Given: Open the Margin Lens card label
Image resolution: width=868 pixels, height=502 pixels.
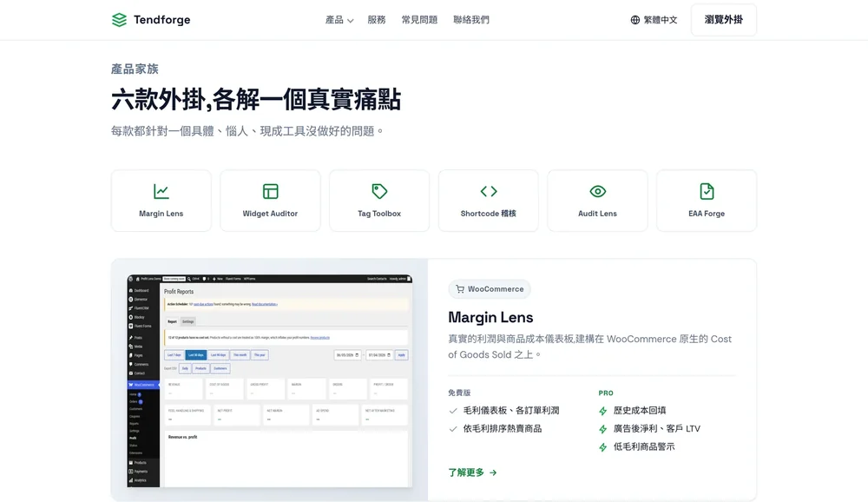Looking at the screenshot, I should 161,214.
